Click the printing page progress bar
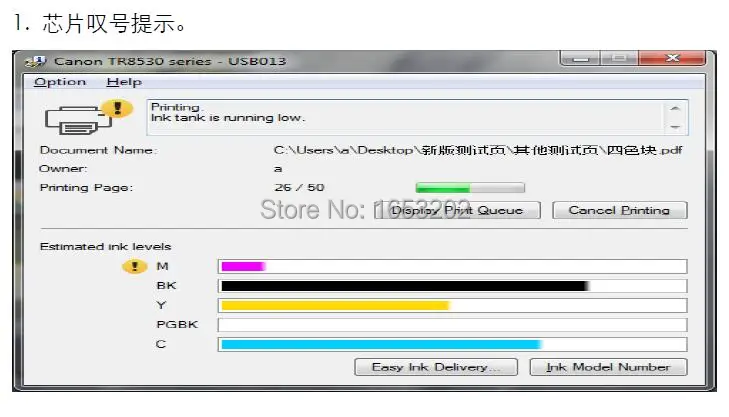The image size is (729, 417). pyautogui.click(x=470, y=188)
